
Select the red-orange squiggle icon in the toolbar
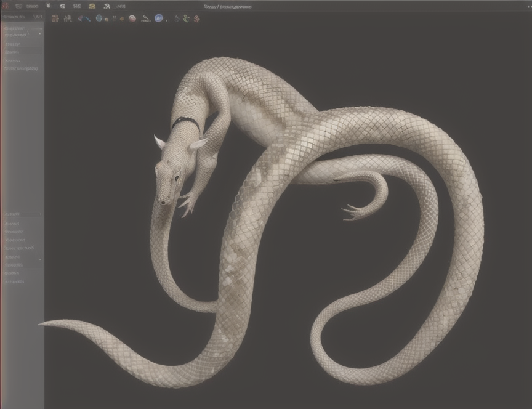pyautogui.click(x=196, y=18)
